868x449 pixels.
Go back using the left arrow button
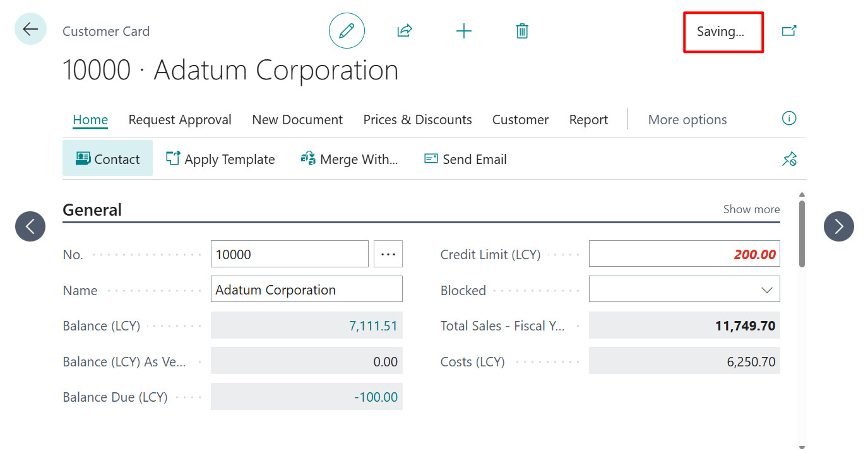30,29
